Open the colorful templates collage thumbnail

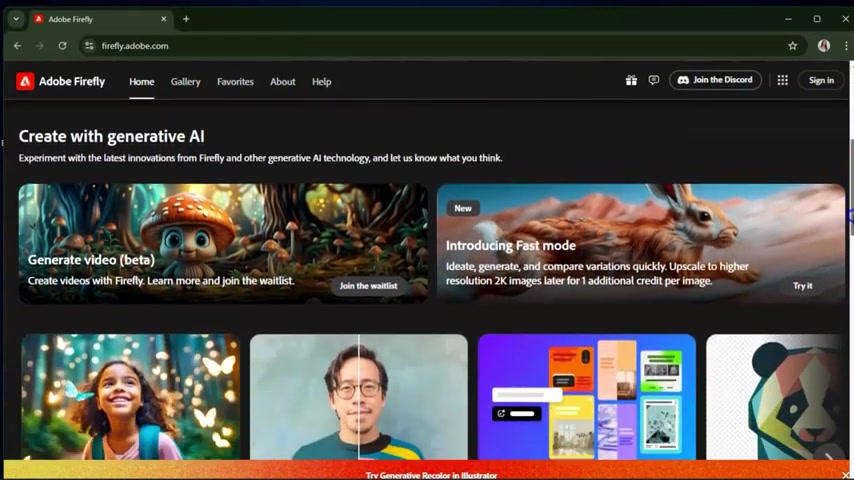point(587,397)
